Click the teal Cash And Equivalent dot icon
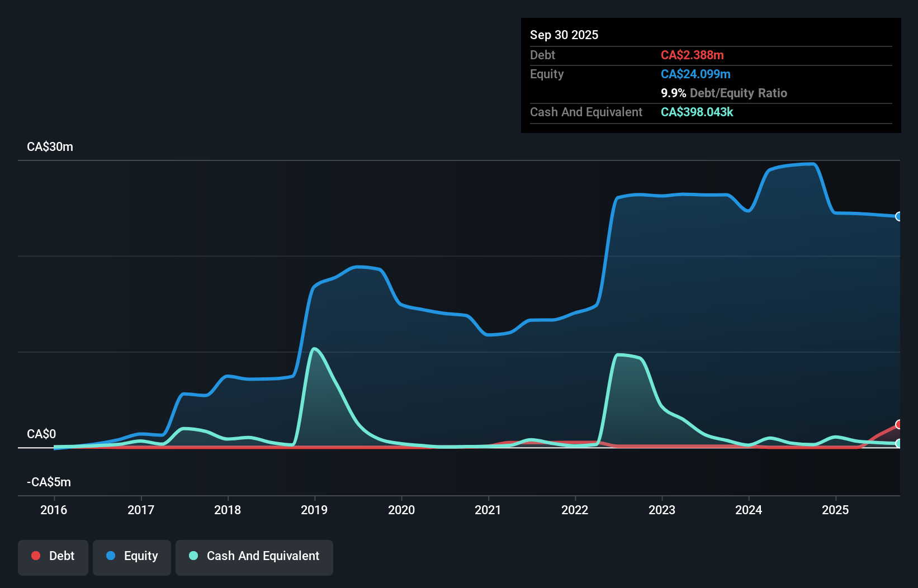Viewport: 918px width, 588px height. pyautogui.click(x=193, y=556)
